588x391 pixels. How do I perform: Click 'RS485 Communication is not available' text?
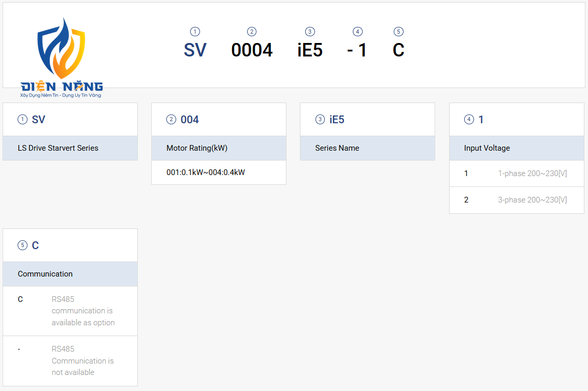click(x=82, y=360)
